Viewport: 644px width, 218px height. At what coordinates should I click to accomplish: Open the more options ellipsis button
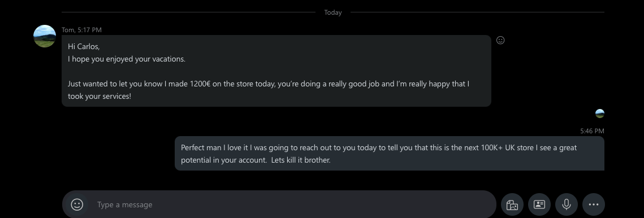[x=594, y=204]
